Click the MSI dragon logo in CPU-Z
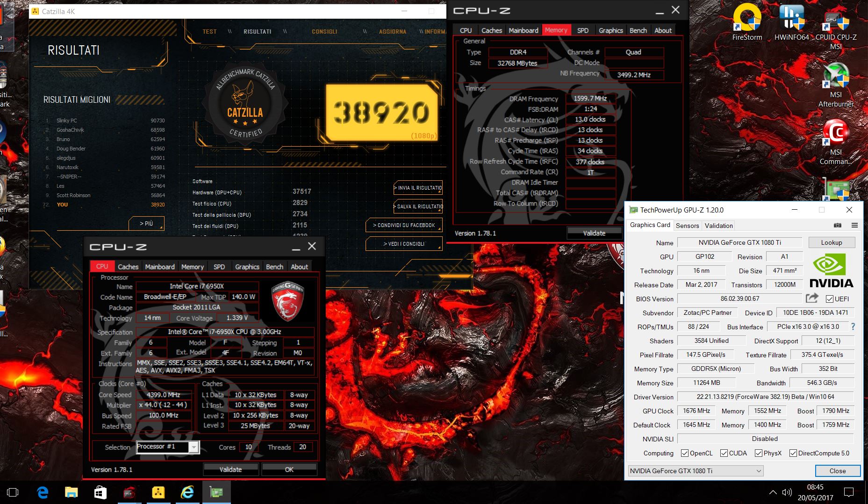Screen dimensions: 868x504 [287, 302]
